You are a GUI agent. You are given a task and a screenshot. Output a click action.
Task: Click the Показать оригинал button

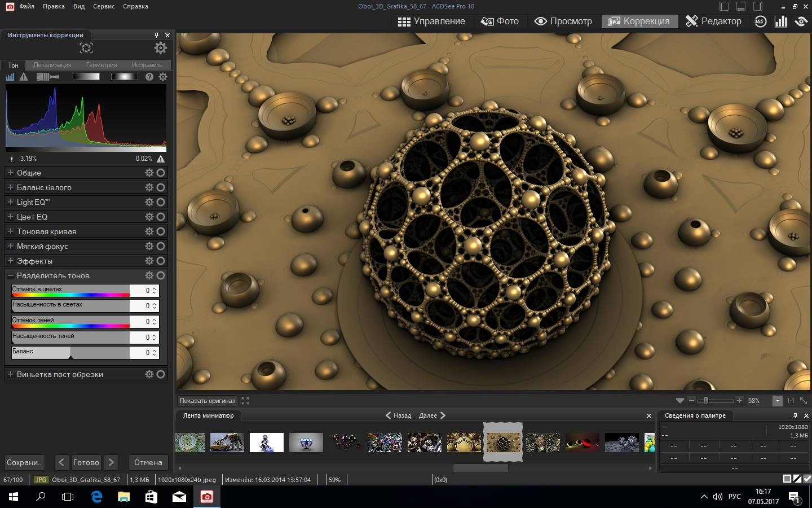pyautogui.click(x=208, y=401)
